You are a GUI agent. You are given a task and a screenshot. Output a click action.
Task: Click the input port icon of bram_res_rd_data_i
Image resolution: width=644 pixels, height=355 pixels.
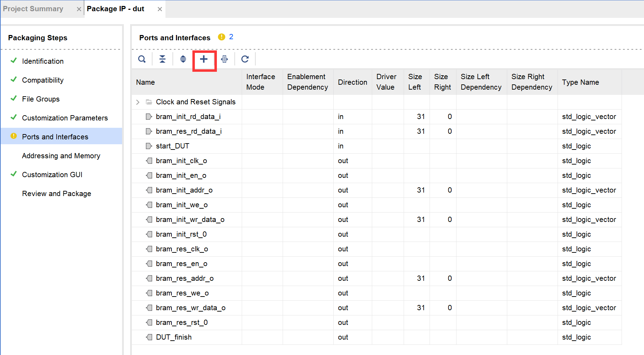[149, 131]
